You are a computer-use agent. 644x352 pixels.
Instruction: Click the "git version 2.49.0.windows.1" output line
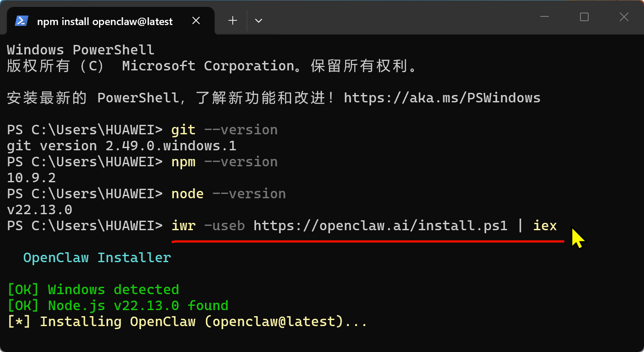pos(122,146)
